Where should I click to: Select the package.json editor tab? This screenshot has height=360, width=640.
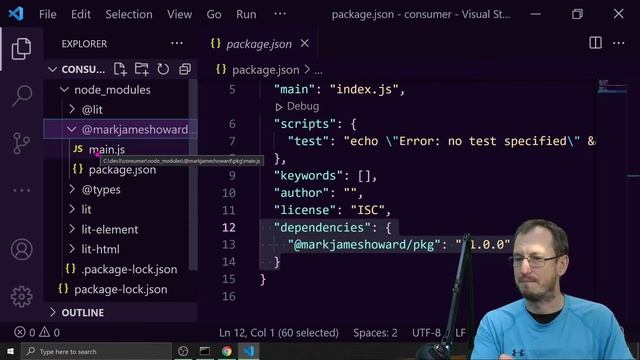(x=259, y=44)
